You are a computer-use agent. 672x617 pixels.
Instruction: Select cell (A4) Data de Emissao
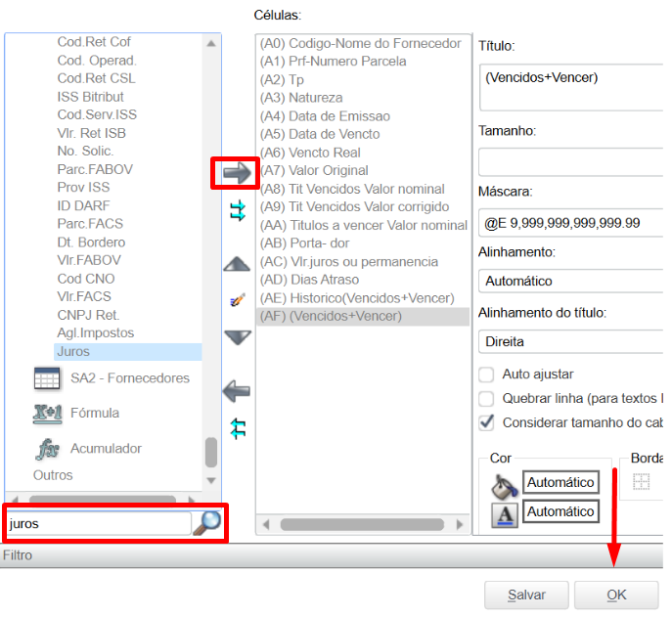click(325, 116)
